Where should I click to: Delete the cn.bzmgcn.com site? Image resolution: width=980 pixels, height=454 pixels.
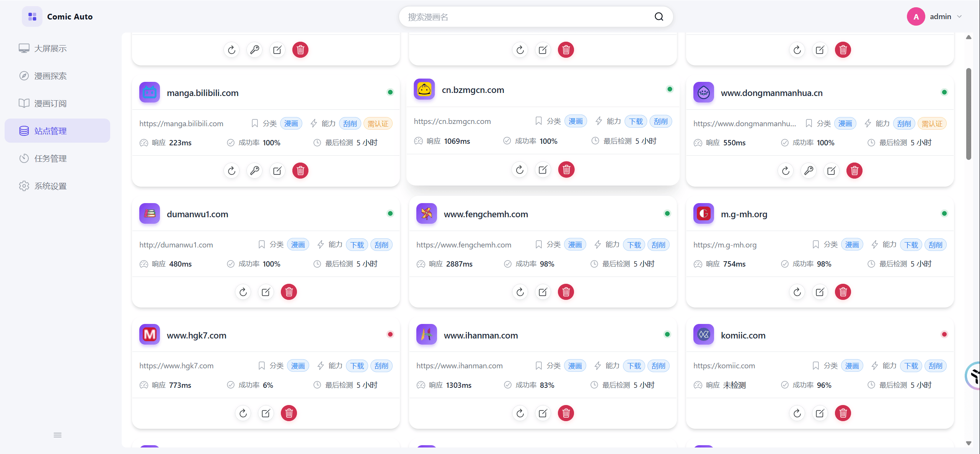coord(566,169)
